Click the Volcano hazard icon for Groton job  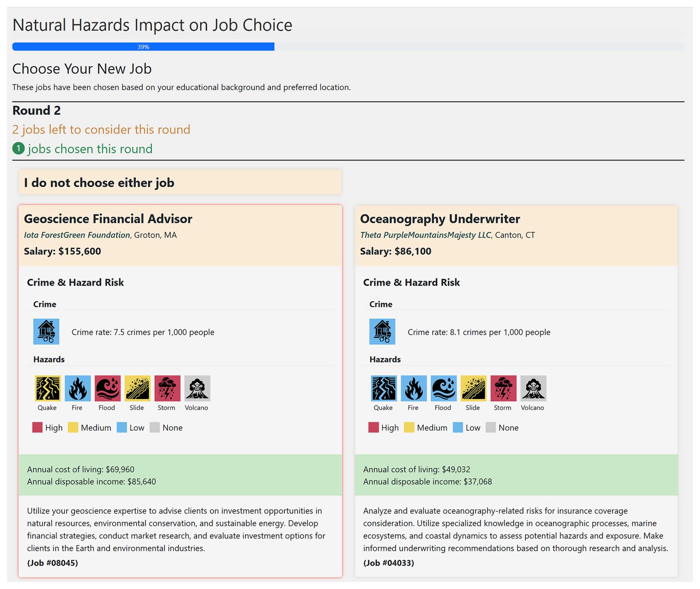click(x=197, y=388)
